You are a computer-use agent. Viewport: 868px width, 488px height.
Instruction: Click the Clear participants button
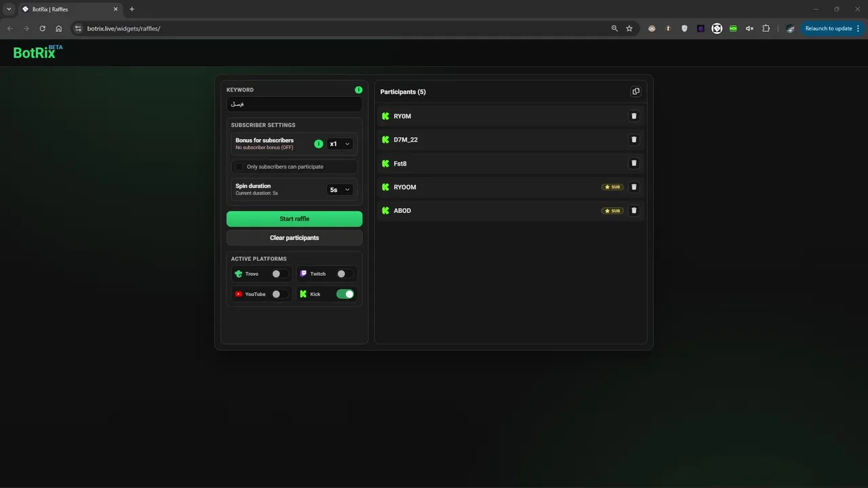294,238
